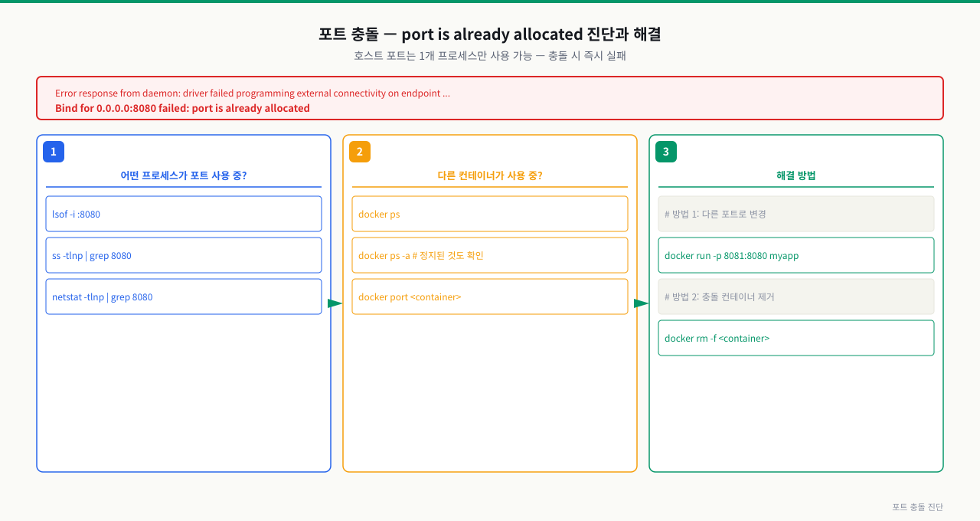The width and height of the screenshot is (980, 521).
Task: Click the main title '포트 충돌 — port is already allocated'
Action: click(490, 34)
